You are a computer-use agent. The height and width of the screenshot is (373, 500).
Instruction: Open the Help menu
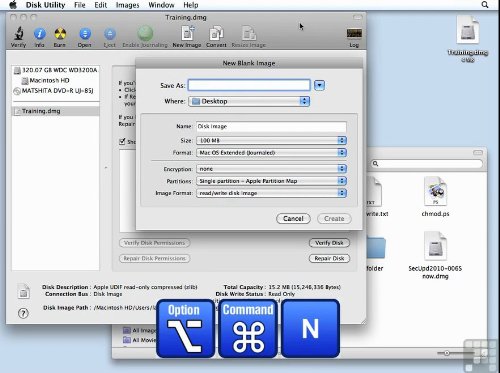pyautogui.click(x=191, y=5)
